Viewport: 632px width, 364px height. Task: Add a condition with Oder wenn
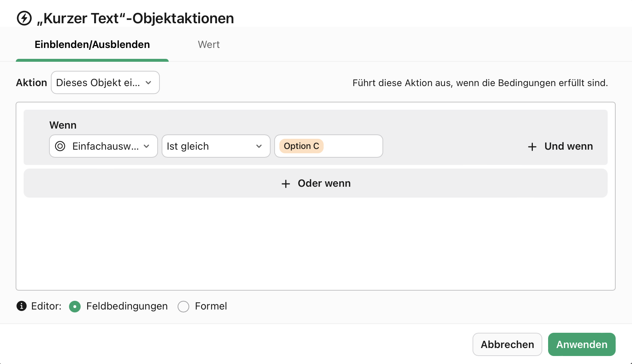[315, 183]
